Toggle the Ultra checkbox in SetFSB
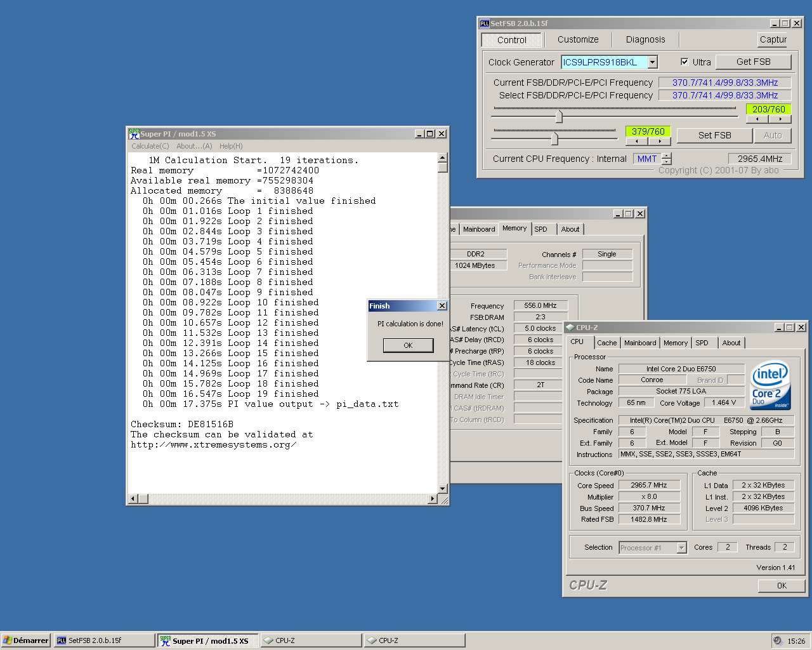 [x=684, y=62]
